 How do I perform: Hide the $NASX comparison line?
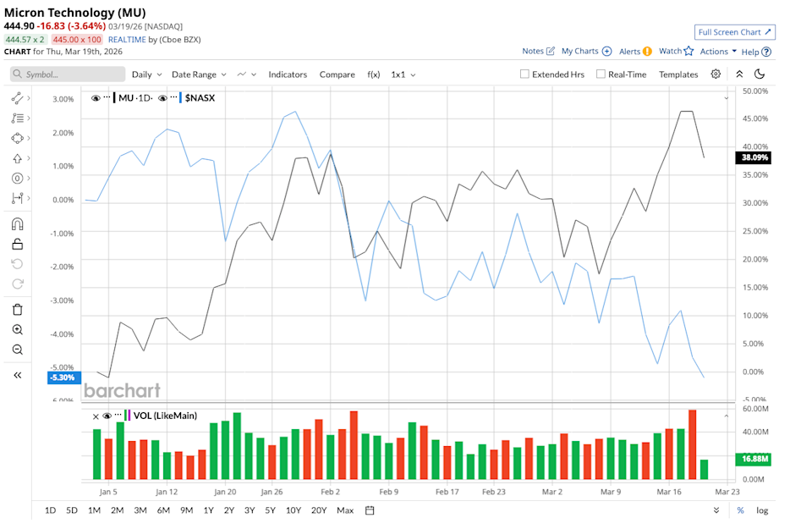162,98
